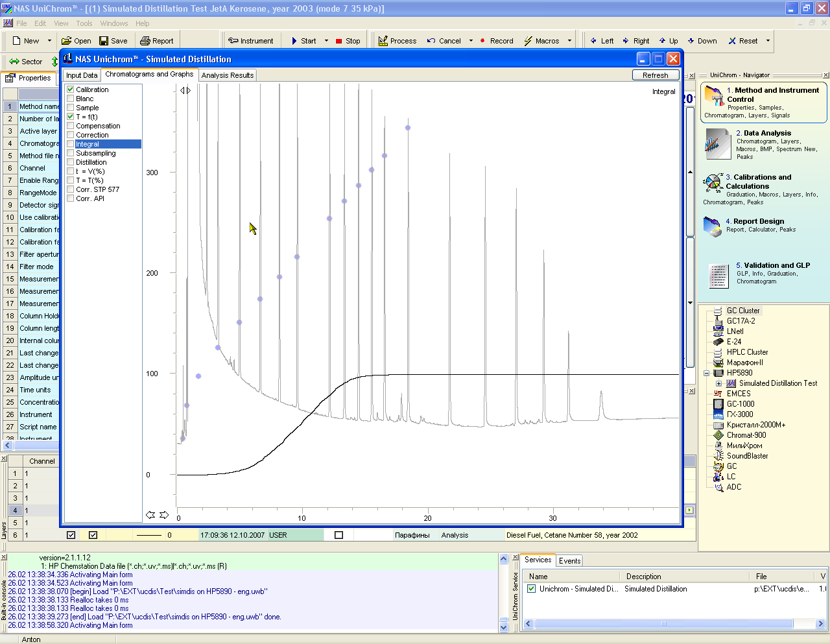The width and height of the screenshot is (830, 644).
Task: Collapse the HP5890 tree node
Action: point(707,373)
